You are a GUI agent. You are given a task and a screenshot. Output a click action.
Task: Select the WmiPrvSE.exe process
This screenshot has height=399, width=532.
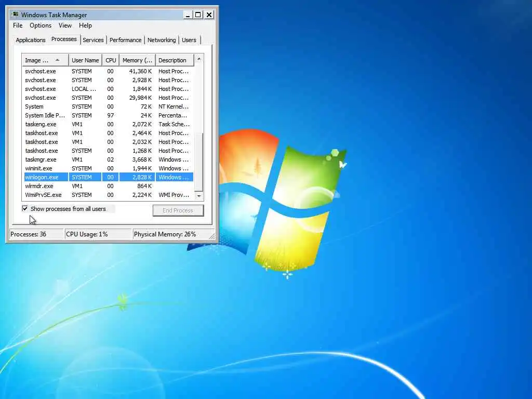tap(108, 195)
